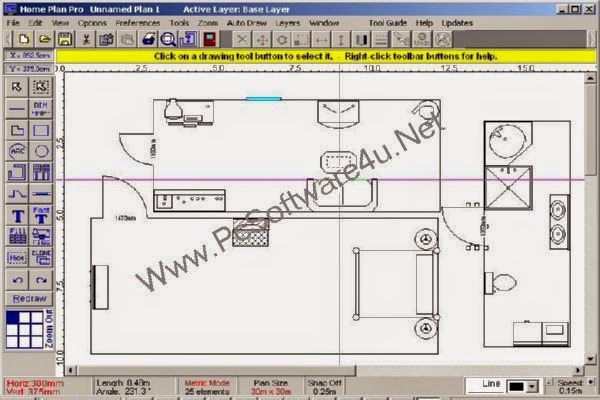
Task: Select the circle drawing tool
Action: tap(41, 151)
